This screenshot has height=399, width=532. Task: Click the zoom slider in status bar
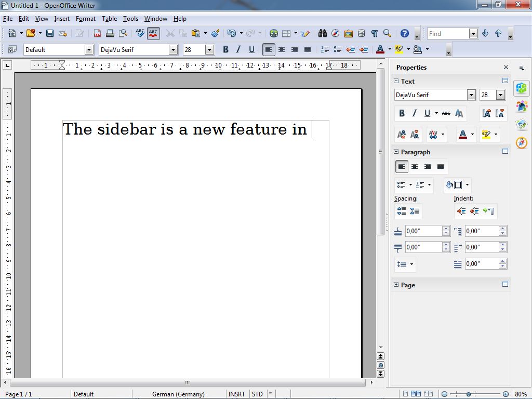click(x=469, y=394)
